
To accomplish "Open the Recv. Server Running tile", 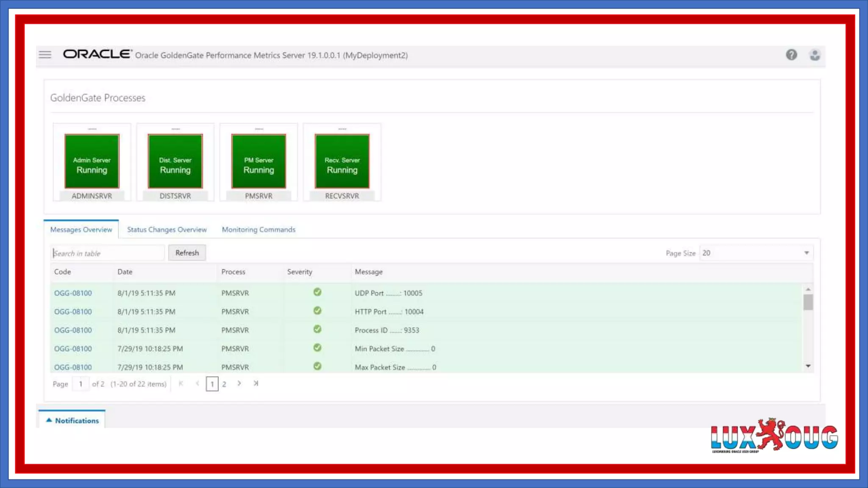I will pos(342,161).
